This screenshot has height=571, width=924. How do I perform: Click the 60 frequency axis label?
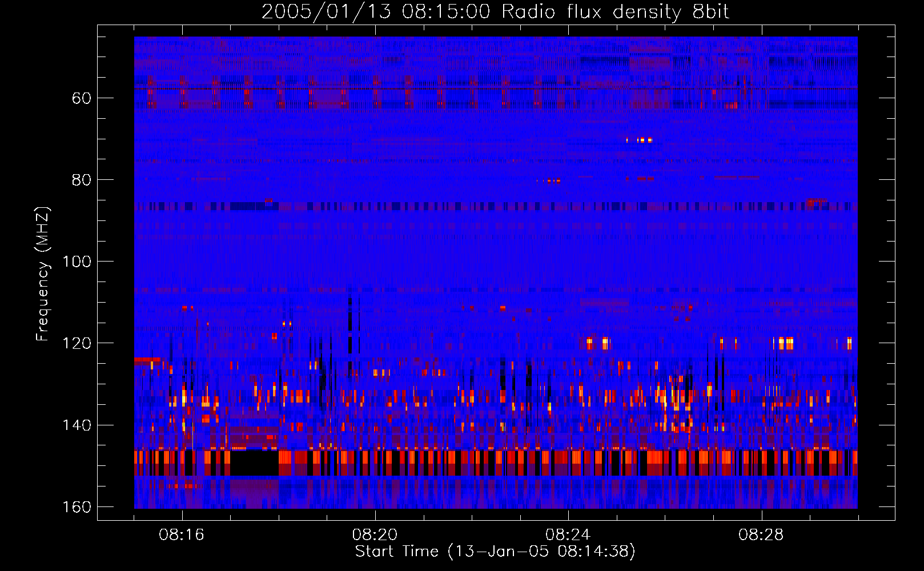click(x=82, y=98)
